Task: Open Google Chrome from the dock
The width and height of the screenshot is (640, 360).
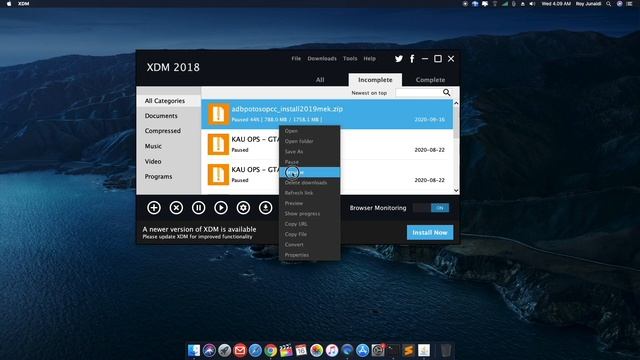Action: (270, 350)
